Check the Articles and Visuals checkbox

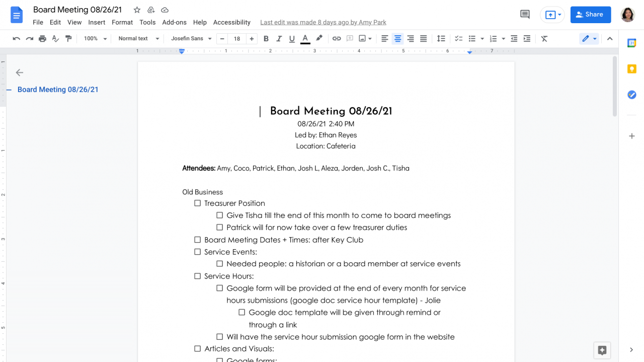[x=197, y=348]
